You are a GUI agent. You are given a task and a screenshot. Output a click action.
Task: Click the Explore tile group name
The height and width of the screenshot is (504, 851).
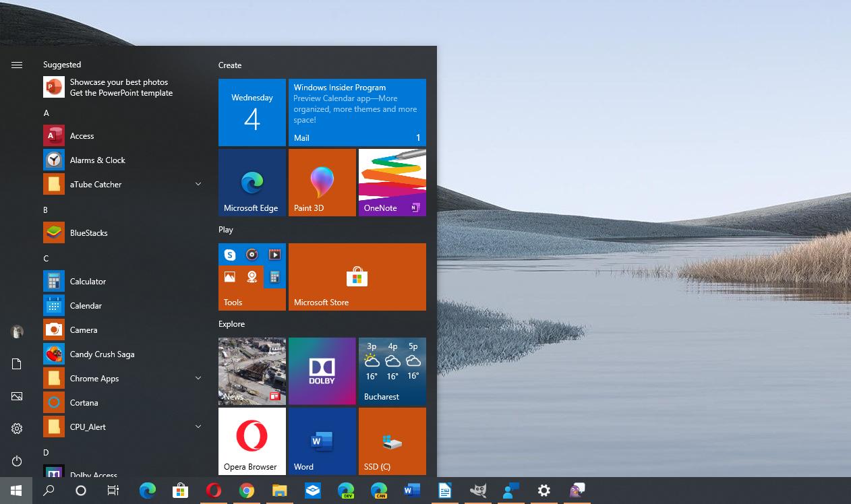click(x=231, y=324)
